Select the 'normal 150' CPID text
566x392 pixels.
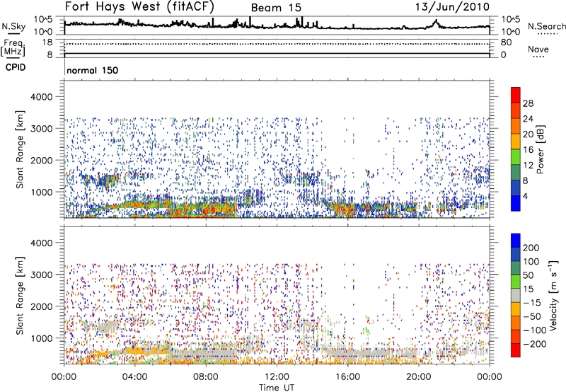pos(93,70)
